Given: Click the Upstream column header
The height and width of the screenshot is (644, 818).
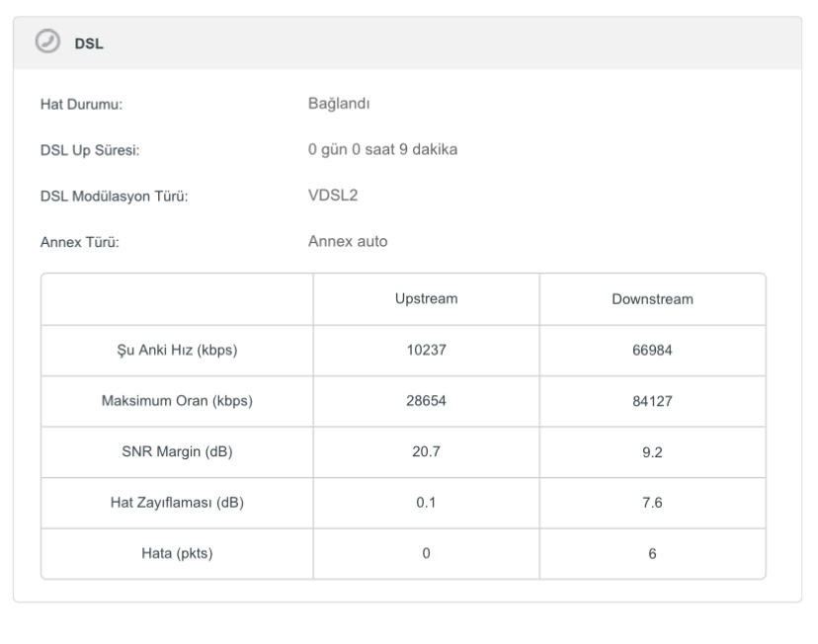Looking at the screenshot, I should click(x=426, y=298).
